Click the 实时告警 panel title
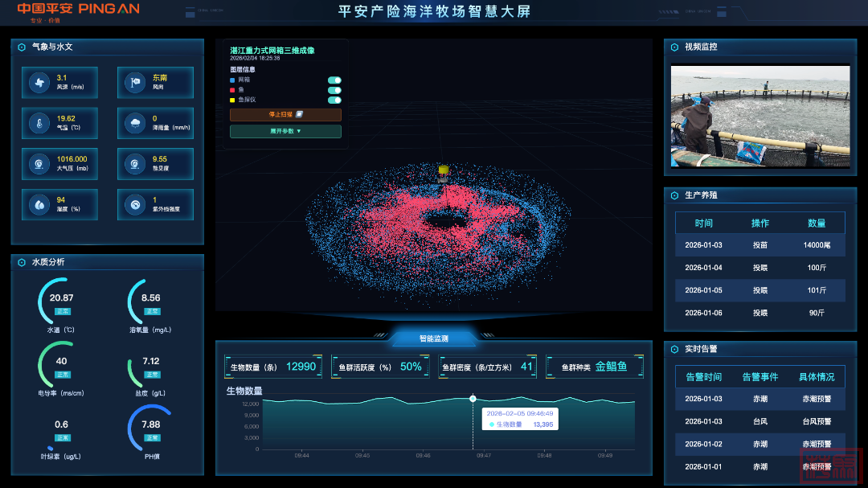 (x=701, y=349)
